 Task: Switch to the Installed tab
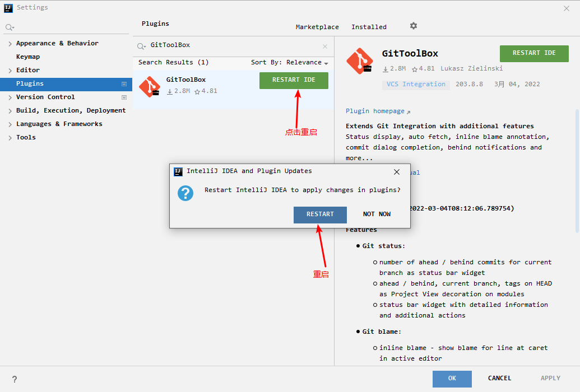tap(369, 26)
